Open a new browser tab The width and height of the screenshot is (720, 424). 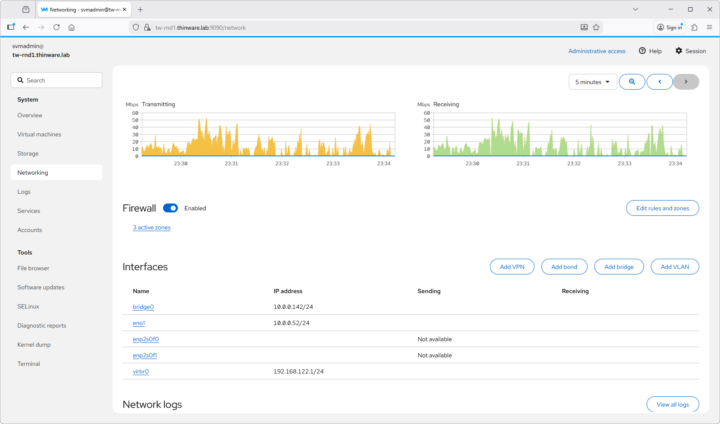click(x=140, y=9)
